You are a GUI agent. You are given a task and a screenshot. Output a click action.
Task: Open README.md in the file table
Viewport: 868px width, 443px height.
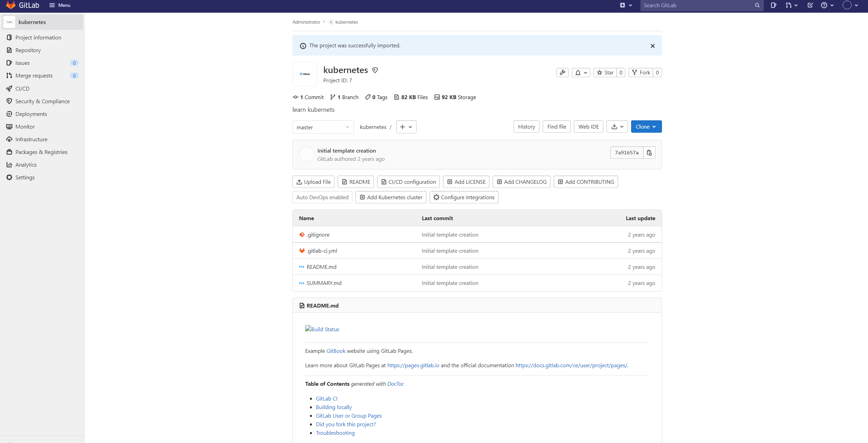coord(321,267)
